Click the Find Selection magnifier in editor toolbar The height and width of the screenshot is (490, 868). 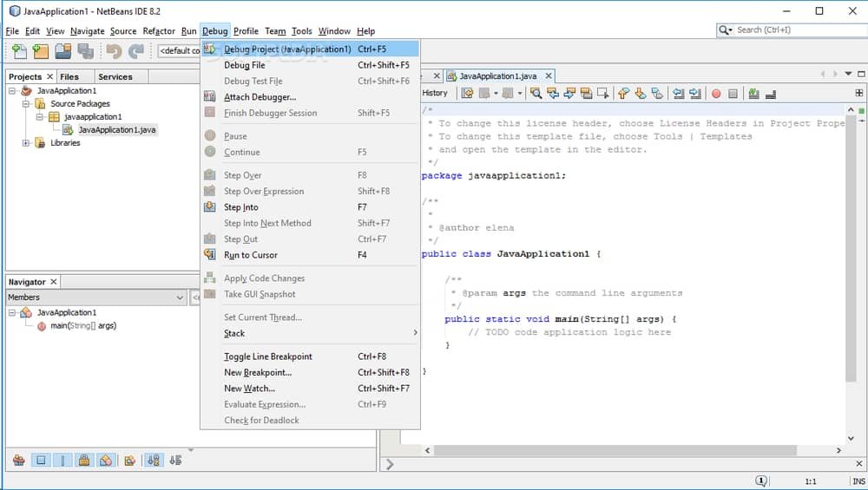pos(536,93)
